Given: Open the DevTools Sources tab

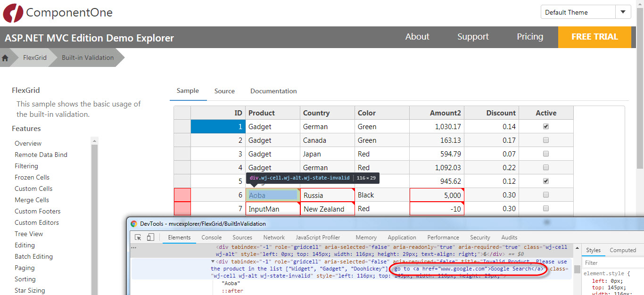Looking at the screenshot, I should [x=242, y=238].
